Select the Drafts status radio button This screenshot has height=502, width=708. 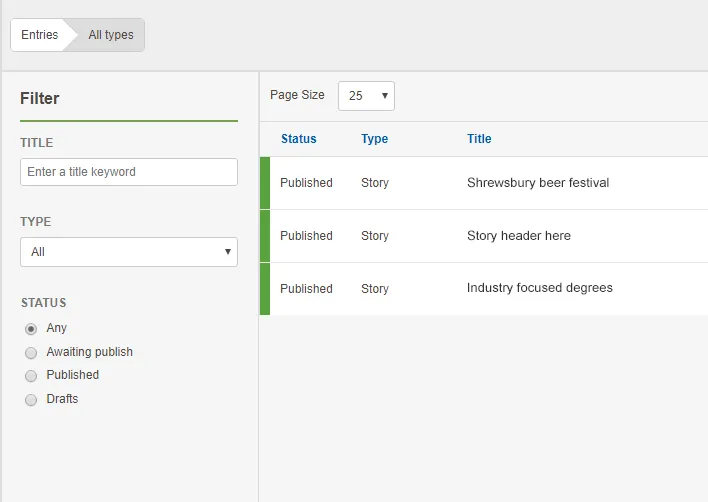tap(31, 400)
